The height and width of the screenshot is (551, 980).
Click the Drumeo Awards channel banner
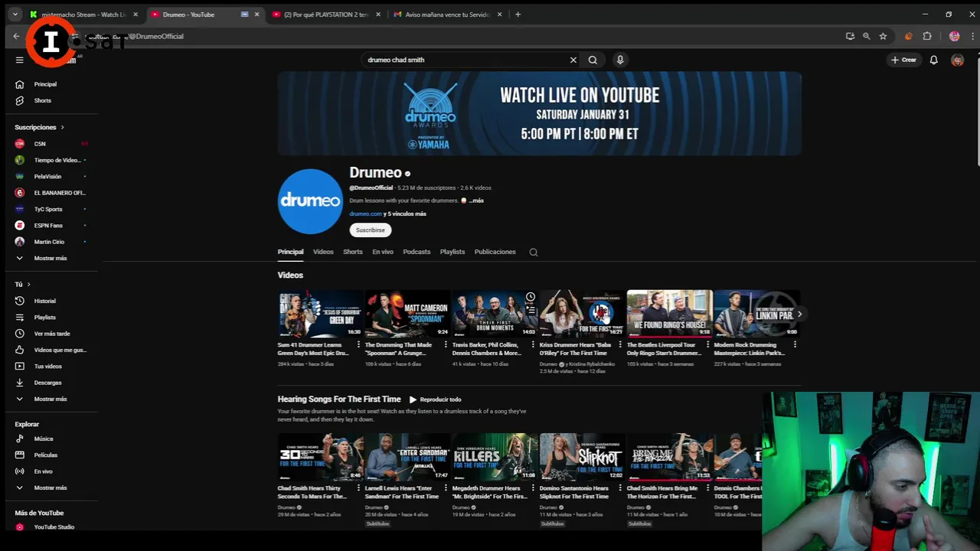pyautogui.click(x=540, y=114)
